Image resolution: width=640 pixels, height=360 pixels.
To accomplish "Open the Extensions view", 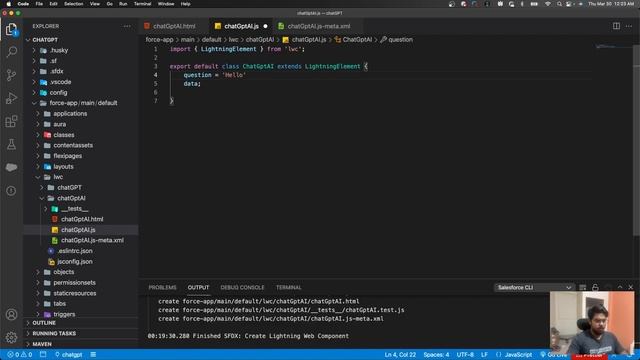I will (x=11, y=121).
